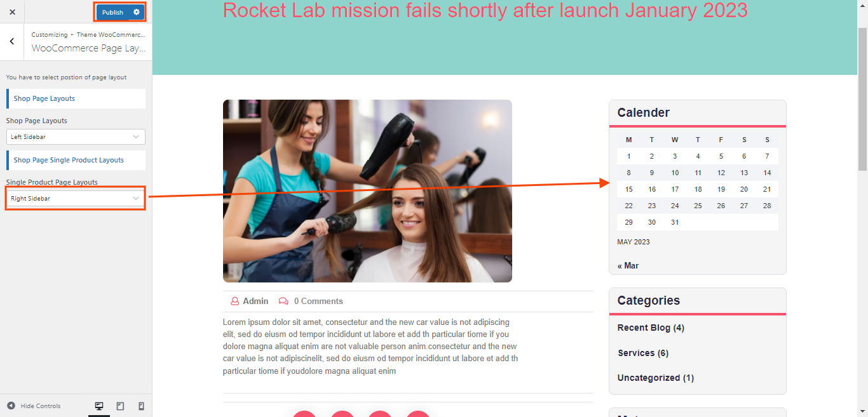Viewport: 868px width, 417px height.
Task: Click calendar date 18
Action: (x=698, y=189)
